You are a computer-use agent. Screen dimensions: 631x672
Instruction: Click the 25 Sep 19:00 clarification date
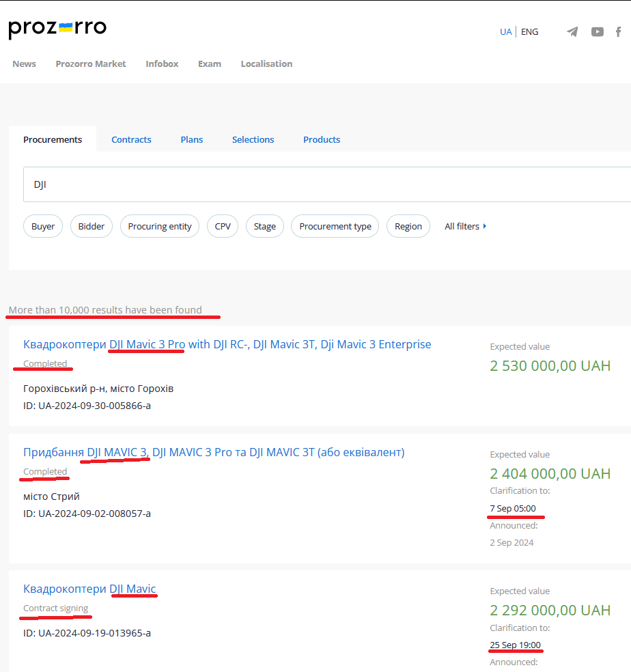coord(516,645)
